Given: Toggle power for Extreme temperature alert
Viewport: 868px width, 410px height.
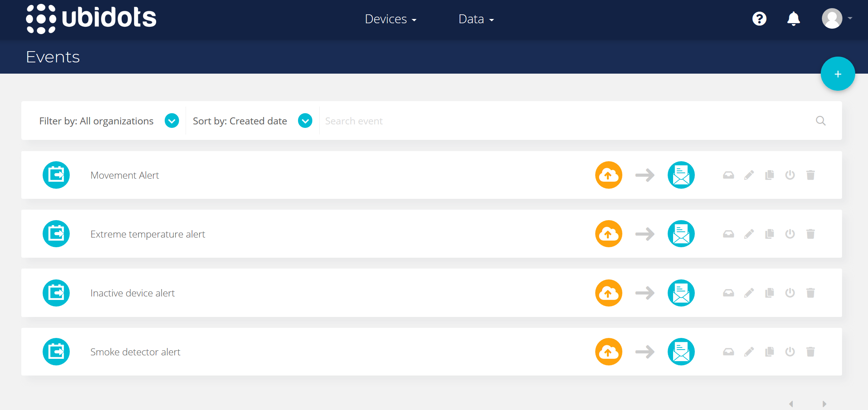Looking at the screenshot, I should [x=790, y=234].
